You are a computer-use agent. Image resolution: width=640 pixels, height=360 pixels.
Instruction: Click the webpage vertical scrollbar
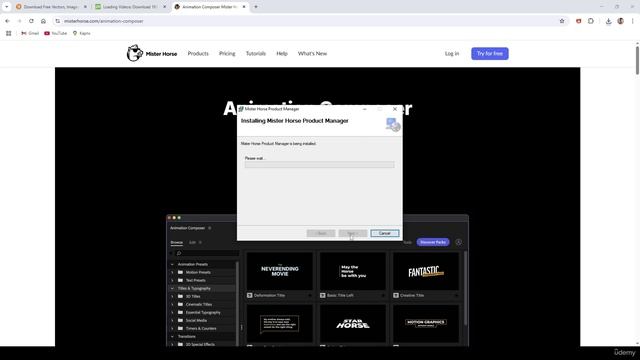(637, 60)
